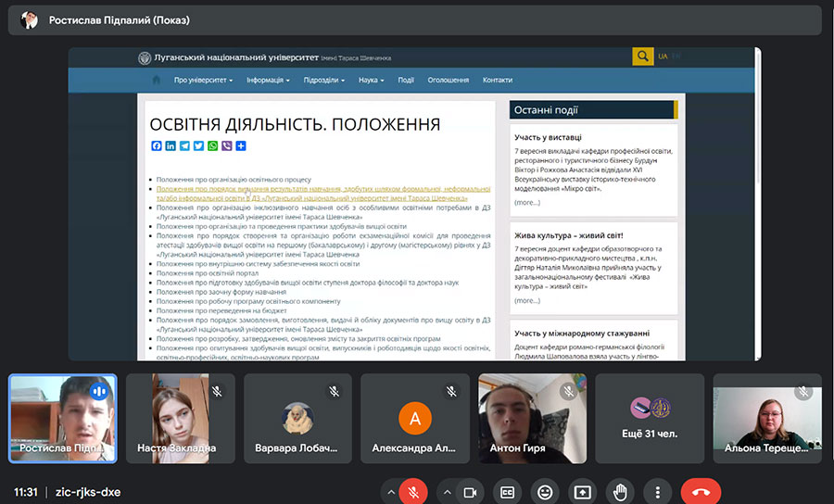Click the present screen button

point(583,492)
